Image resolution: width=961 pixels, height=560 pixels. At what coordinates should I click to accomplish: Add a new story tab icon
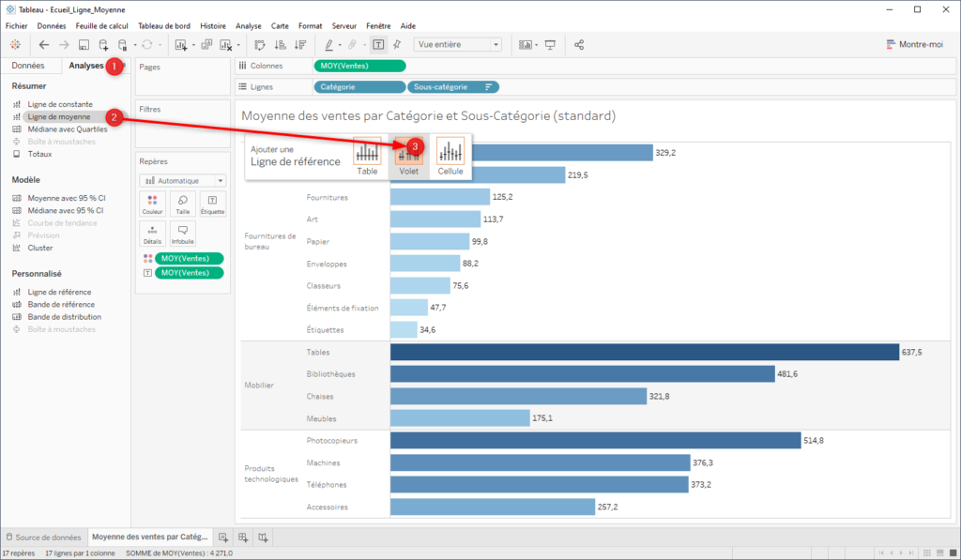[x=263, y=537]
